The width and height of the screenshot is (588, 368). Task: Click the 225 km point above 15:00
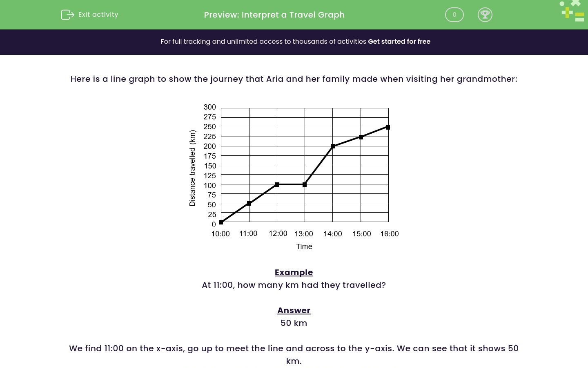pos(361,137)
